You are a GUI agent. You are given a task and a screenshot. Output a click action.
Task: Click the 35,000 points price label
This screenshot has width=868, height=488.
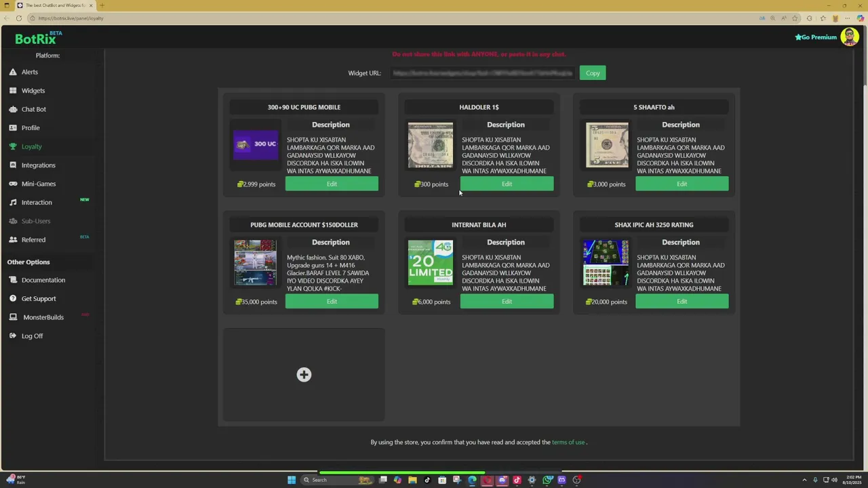[256, 302]
